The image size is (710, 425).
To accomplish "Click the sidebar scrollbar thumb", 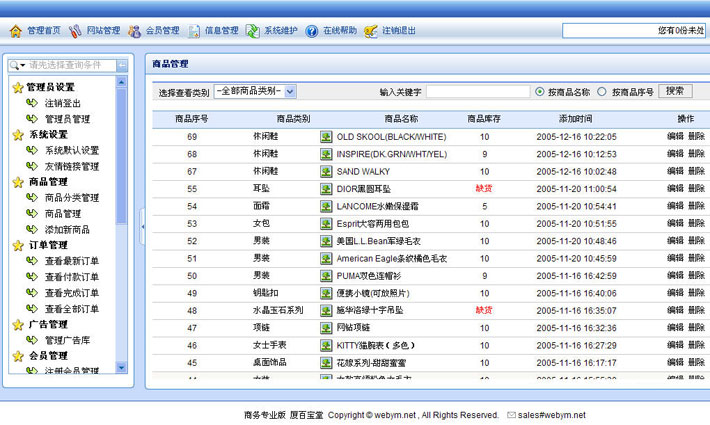I will pyautogui.click(x=121, y=156).
